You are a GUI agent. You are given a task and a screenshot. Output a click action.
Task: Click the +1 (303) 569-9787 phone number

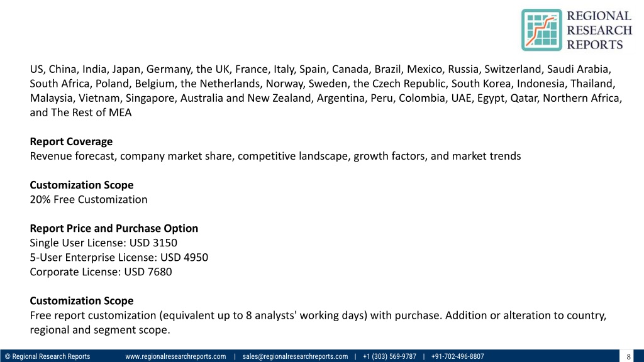point(389,356)
